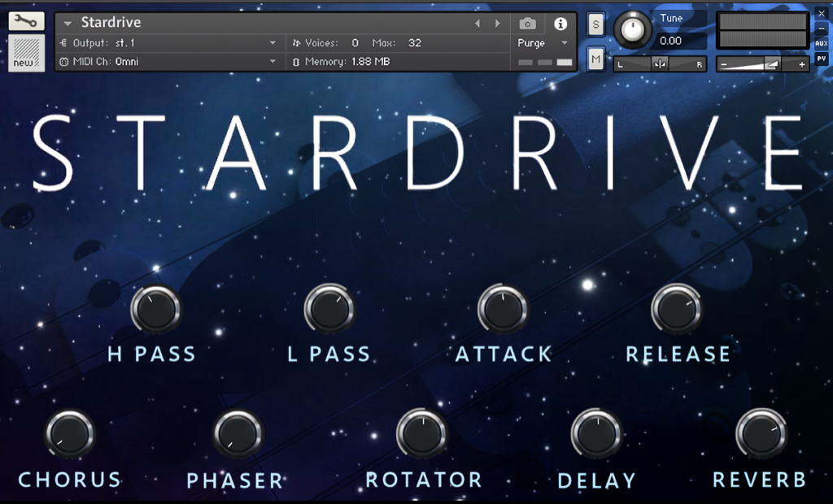The image size is (833, 504).
Task: Click the CHORUS knob
Action: 70,434
